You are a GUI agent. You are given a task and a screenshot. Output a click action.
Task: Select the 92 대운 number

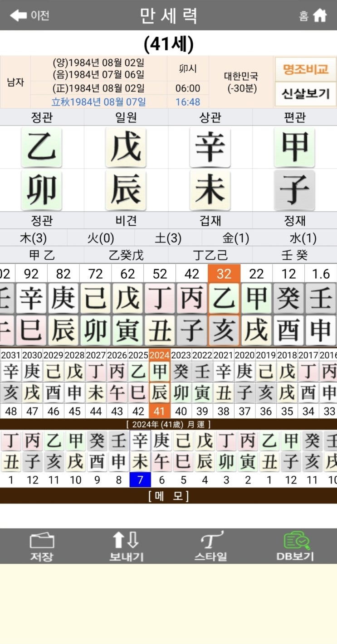(31, 273)
